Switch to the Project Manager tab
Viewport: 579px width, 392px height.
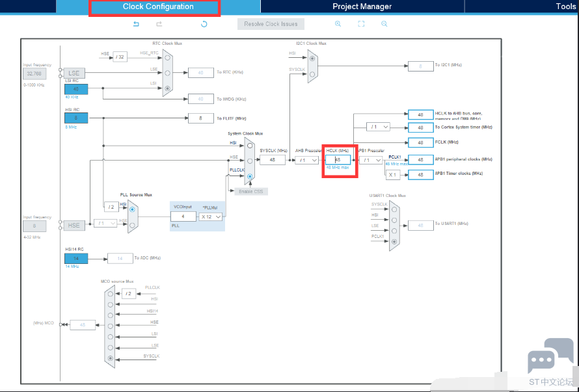[x=362, y=7]
